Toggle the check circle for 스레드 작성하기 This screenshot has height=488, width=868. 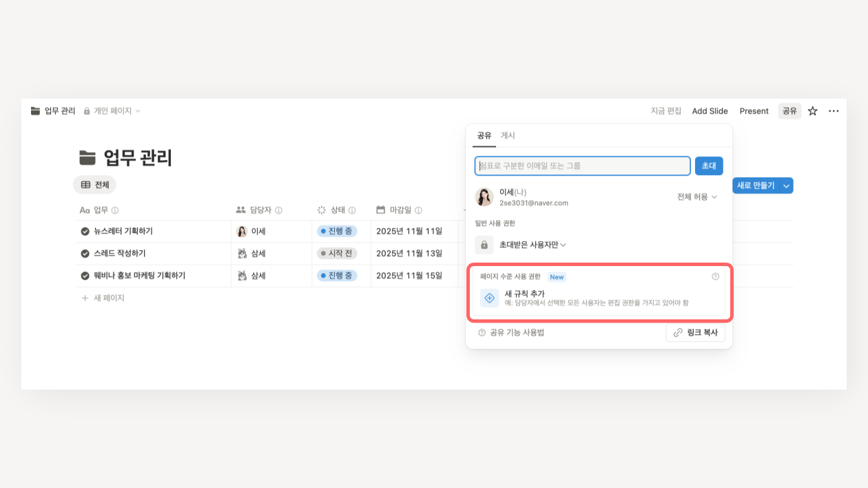85,254
